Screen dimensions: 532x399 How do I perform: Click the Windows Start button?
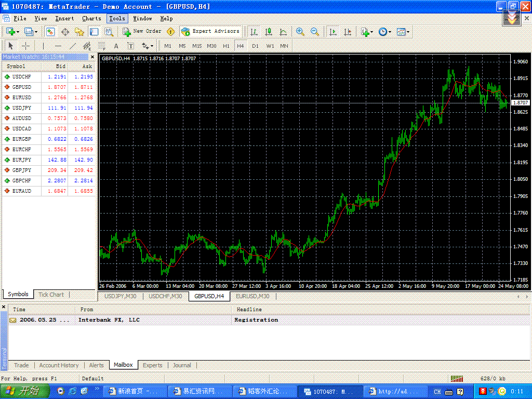tap(25, 391)
